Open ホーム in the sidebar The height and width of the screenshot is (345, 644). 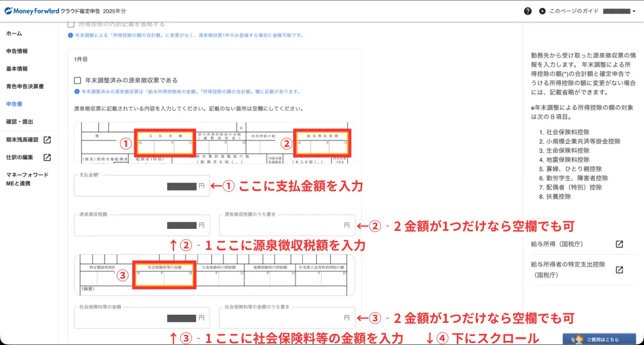pyautogui.click(x=14, y=34)
